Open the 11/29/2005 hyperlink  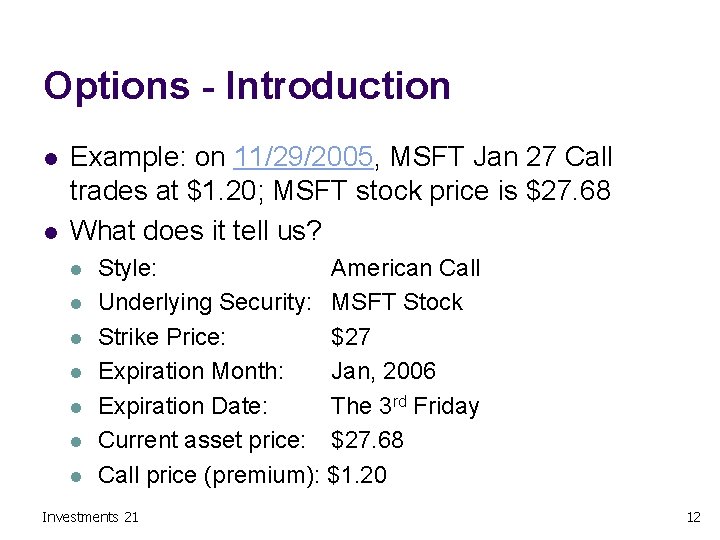pos(304,158)
